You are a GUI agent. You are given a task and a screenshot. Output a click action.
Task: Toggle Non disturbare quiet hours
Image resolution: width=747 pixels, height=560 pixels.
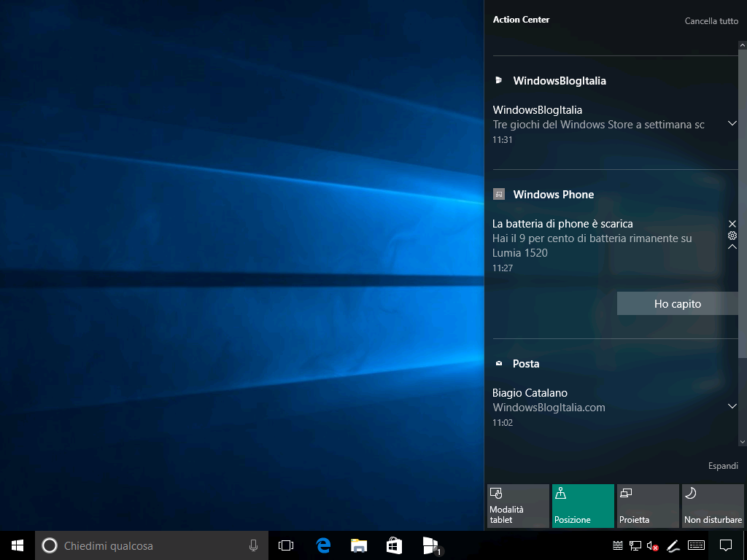713,506
